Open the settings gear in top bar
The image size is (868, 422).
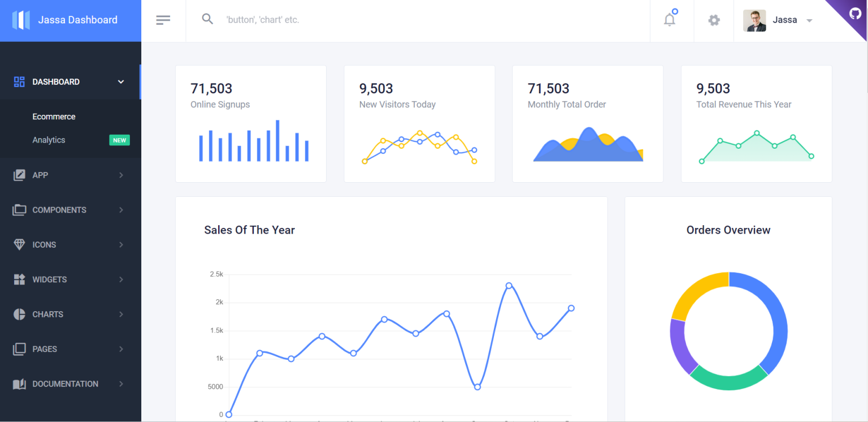[714, 20]
